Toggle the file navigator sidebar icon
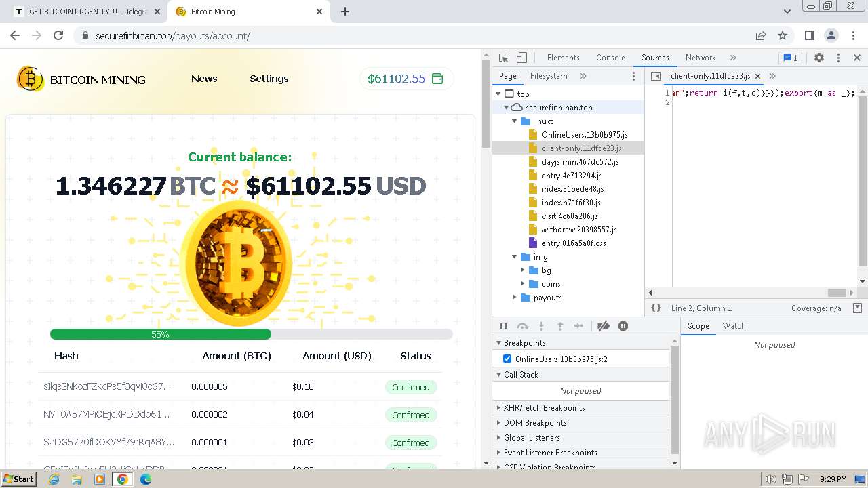The image size is (868, 488). tap(656, 76)
